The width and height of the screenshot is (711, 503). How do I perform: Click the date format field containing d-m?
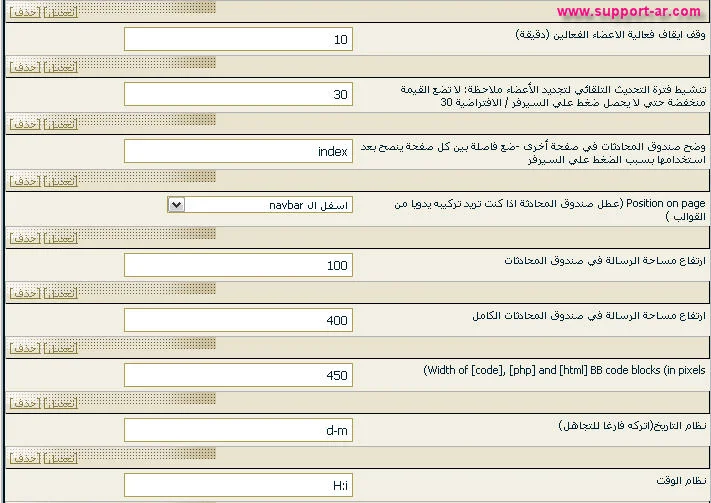point(238,430)
